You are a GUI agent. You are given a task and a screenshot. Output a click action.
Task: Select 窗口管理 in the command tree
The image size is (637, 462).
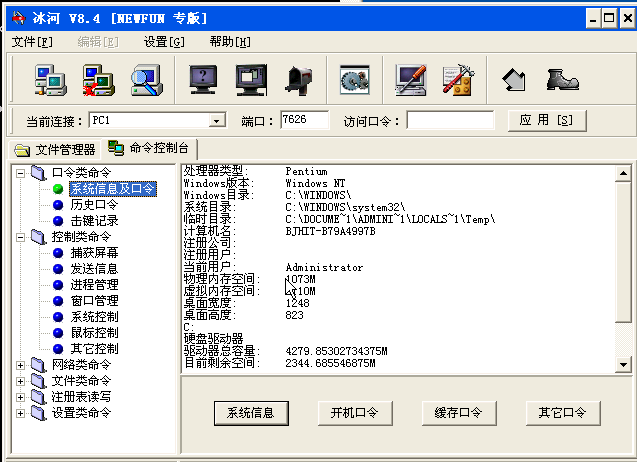click(94, 301)
